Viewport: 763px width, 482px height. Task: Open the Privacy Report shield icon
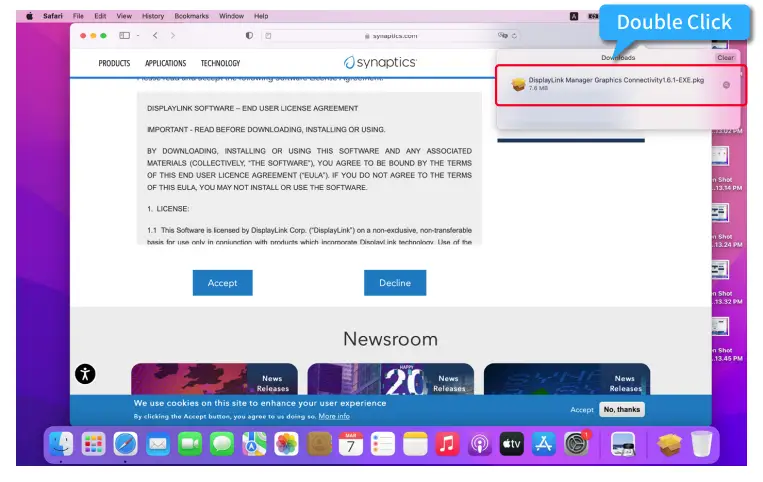pyautogui.click(x=249, y=36)
